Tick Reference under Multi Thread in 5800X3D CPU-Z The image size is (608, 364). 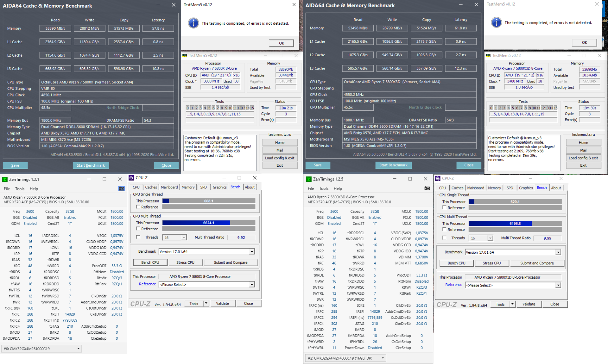444,229
